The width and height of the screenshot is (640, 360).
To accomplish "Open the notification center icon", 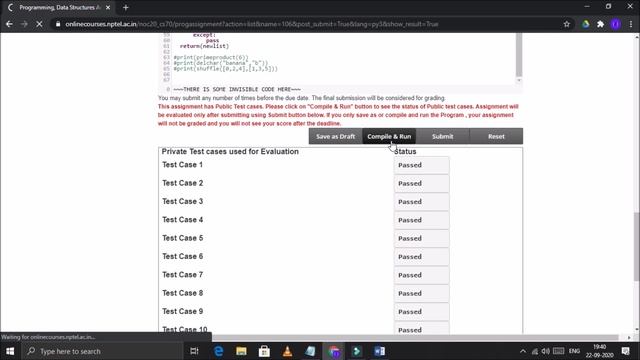I will (x=626, y=351).
